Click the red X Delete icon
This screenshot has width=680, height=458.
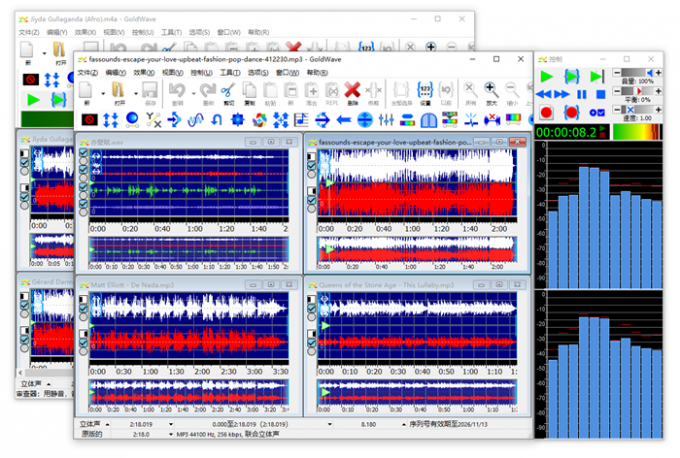(352, 90)
